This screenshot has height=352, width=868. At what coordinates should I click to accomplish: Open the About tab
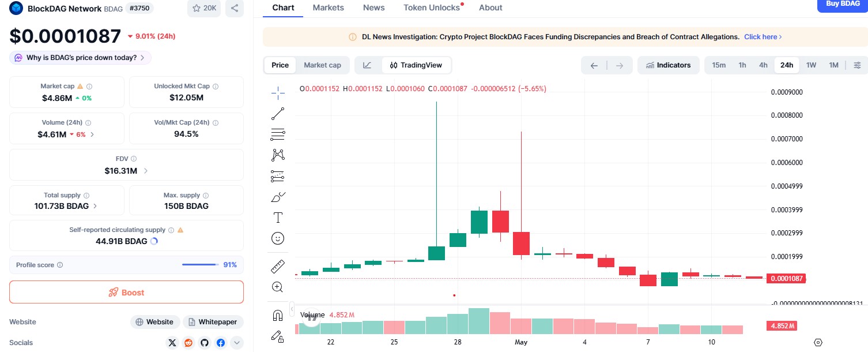coord(490,8)
